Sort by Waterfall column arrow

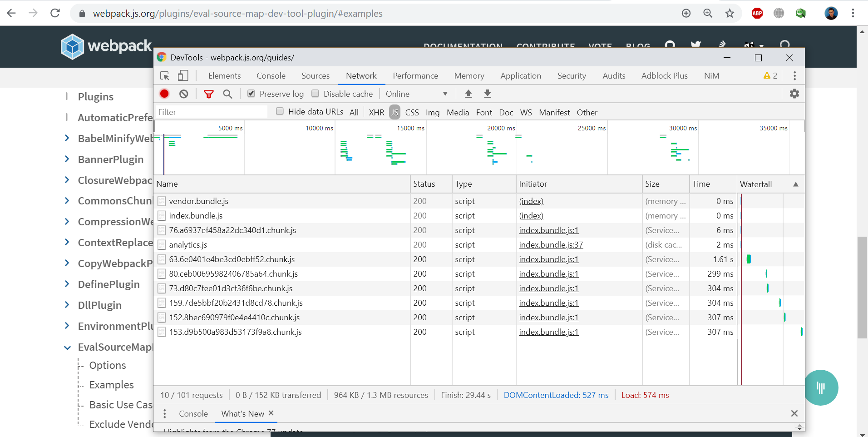click(x=796, y=184)
